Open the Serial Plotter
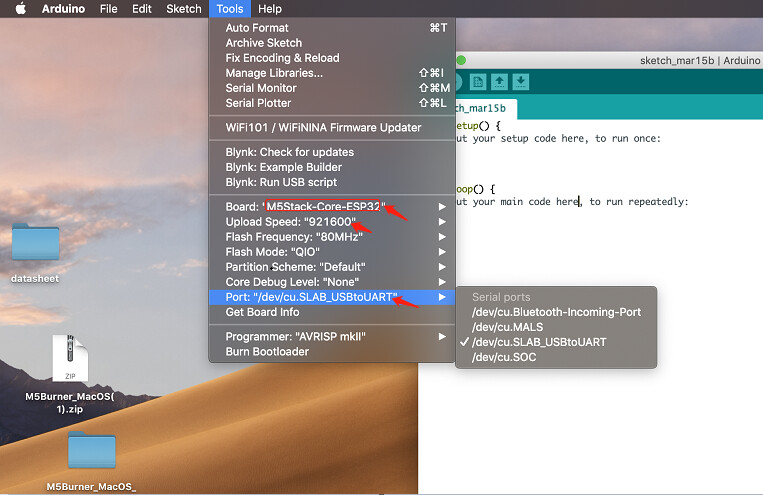763x495 pixels. pos(332,103)
